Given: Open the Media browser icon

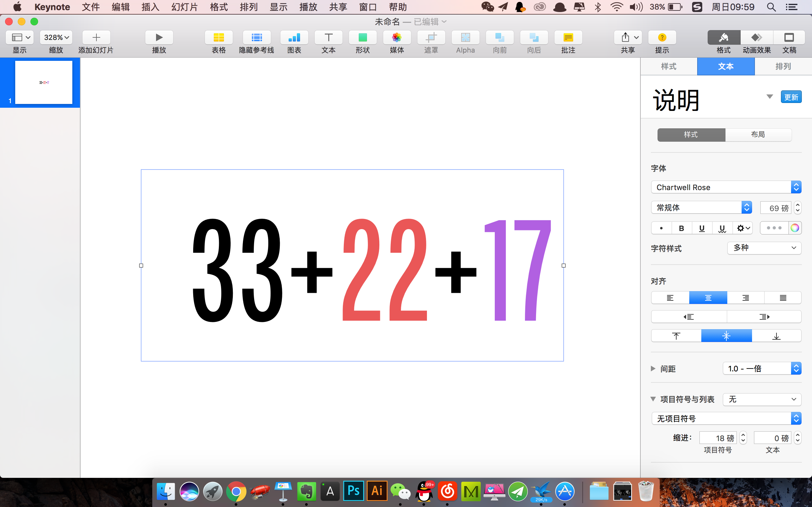Looking at the screenshot, I should click(396, 38).
